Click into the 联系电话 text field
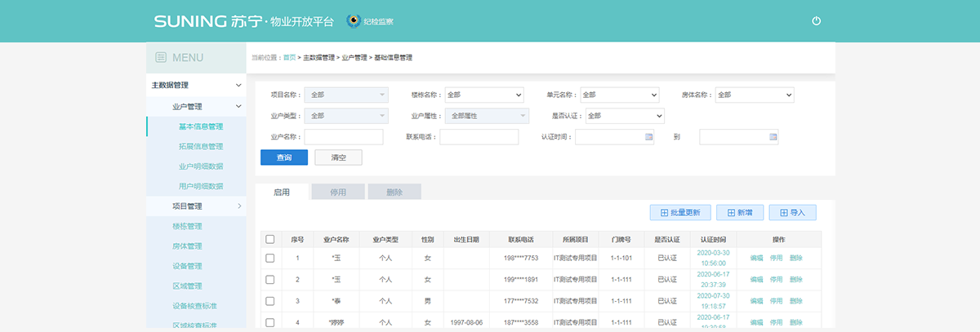 pos(479,137)
